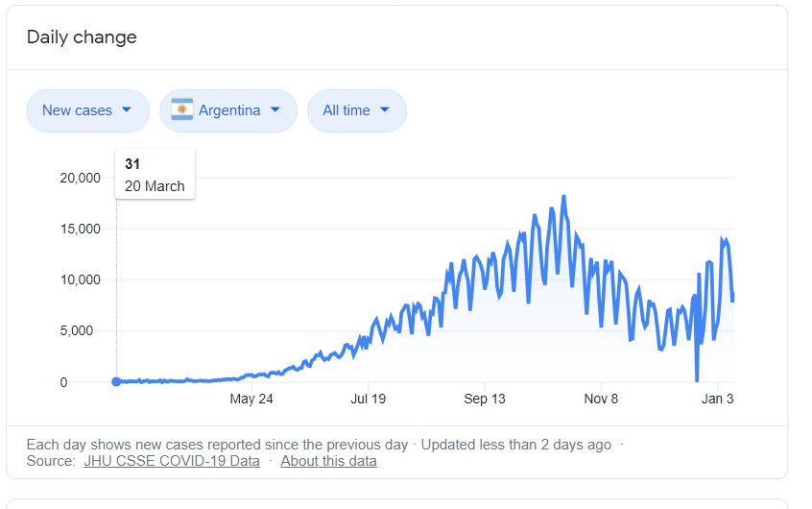Open the JHU CSSE COVID-19 Data link
The height and width of the screenshot is (509, 812).
click(172, 461)
